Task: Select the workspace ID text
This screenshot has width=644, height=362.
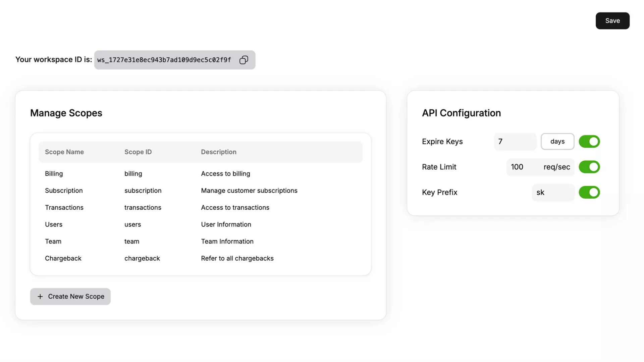Action: [x=164, y=60]
